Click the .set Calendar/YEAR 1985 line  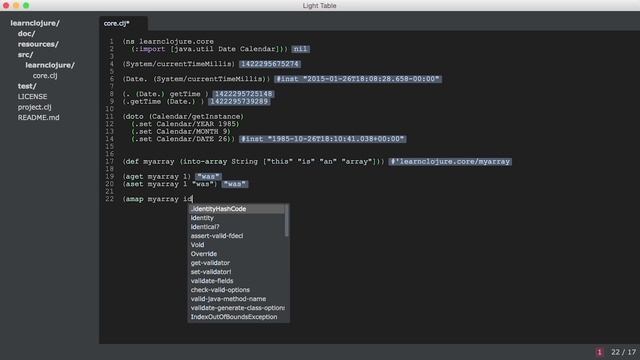pyautogui.click(x=185, y=124)
